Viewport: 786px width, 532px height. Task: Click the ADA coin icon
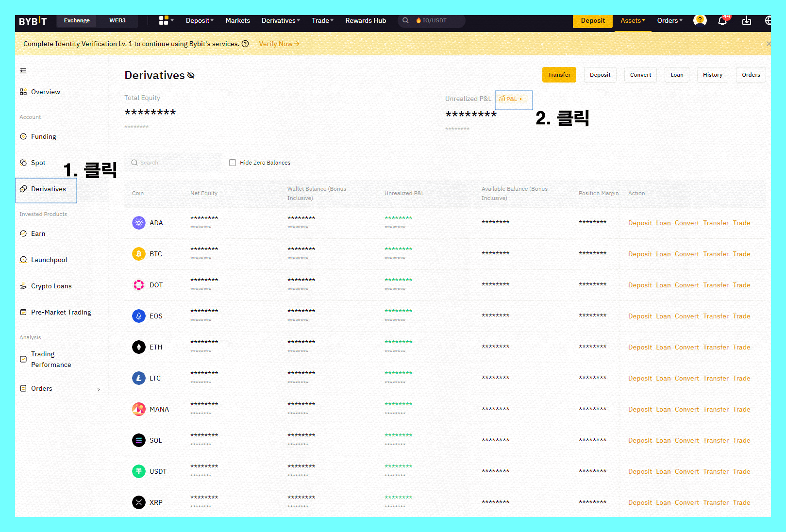point(139,223)
